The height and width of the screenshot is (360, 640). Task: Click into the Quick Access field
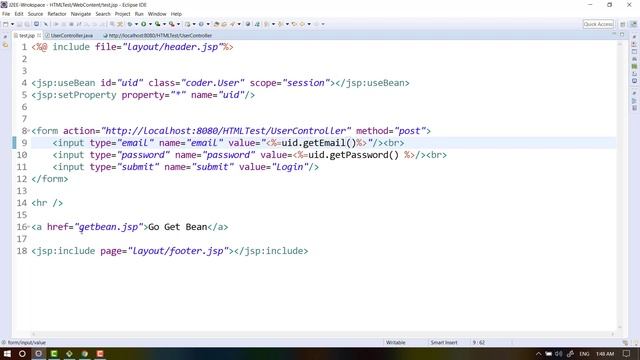[x=598, y=24]
